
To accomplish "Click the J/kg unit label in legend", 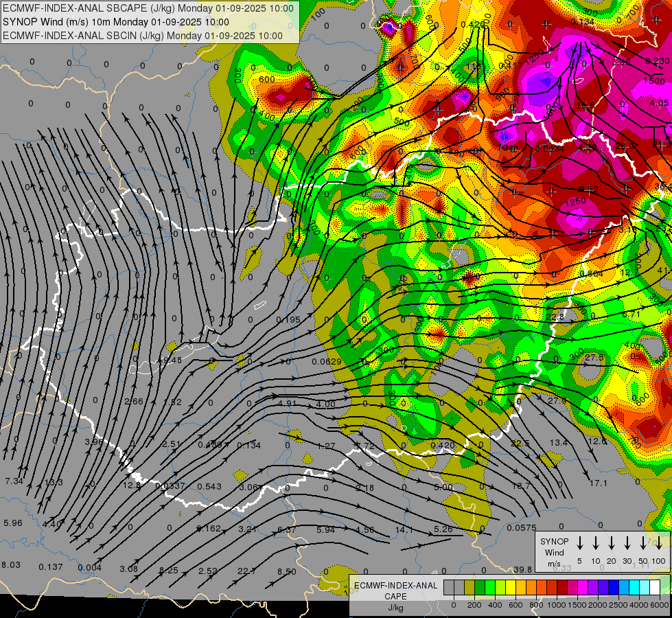I will pos(395,608).
